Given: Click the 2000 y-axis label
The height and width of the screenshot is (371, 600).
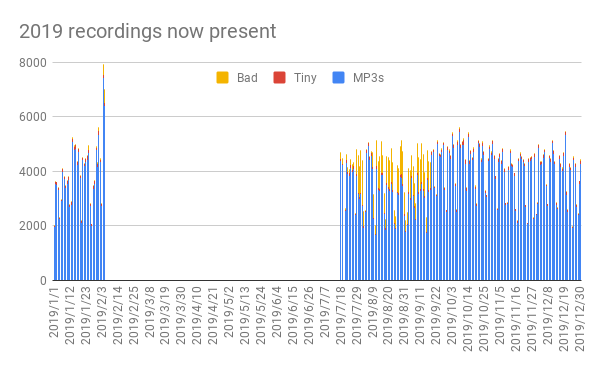Looking at the screenshot, I should point(33,226).
